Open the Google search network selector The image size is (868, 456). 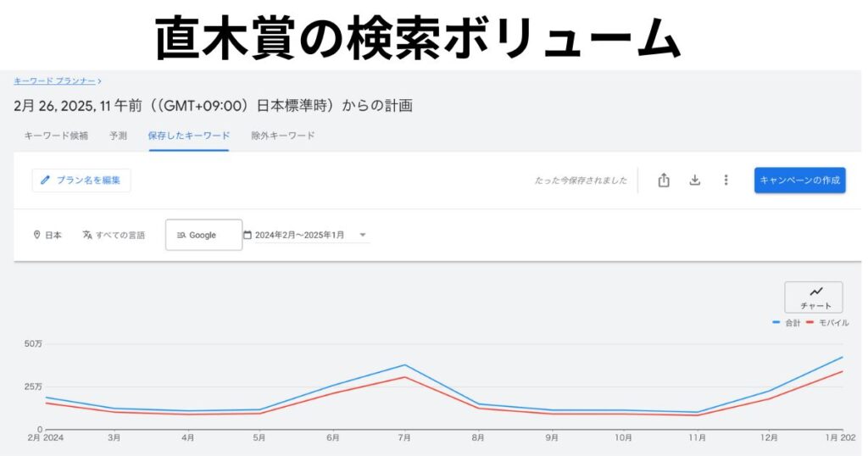(203, 235)
